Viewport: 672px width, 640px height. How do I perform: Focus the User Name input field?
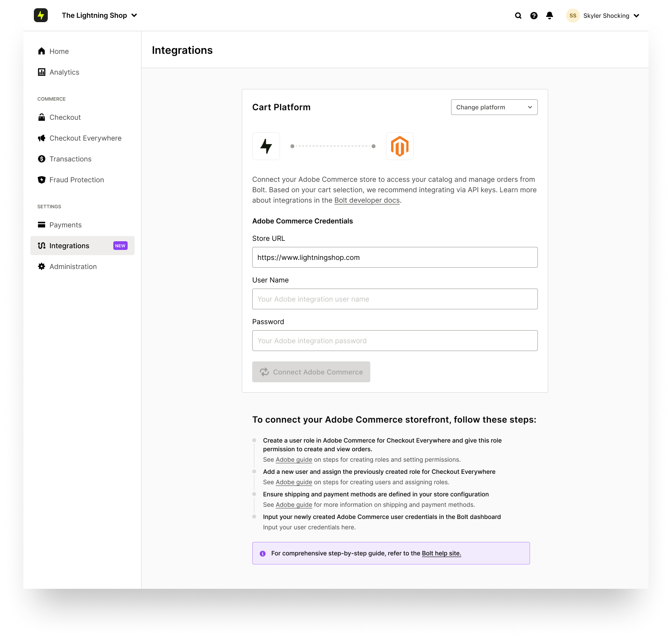(395, 299)
